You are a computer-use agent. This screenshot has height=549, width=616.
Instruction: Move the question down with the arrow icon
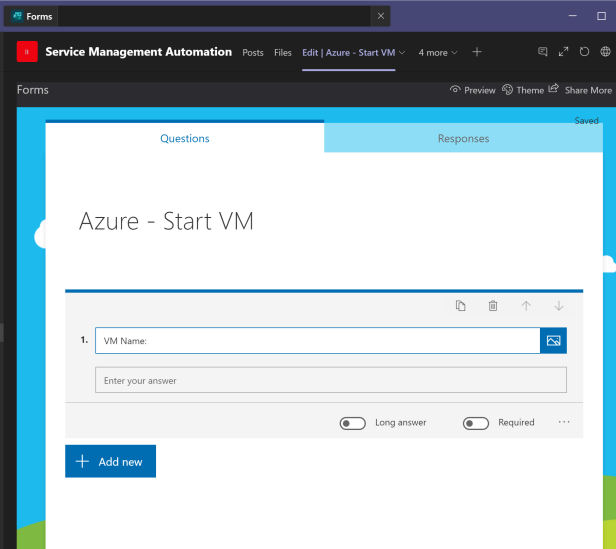[x=559, y=305]
